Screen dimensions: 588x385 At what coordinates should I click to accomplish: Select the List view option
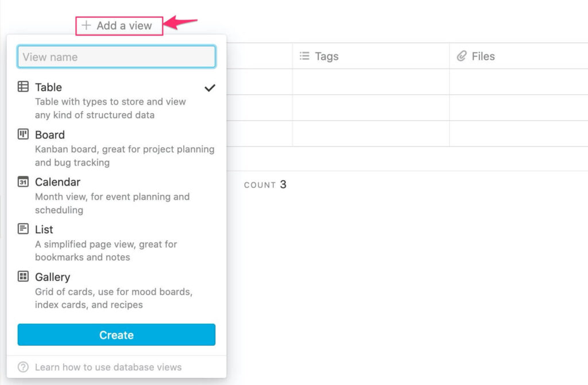116,243
